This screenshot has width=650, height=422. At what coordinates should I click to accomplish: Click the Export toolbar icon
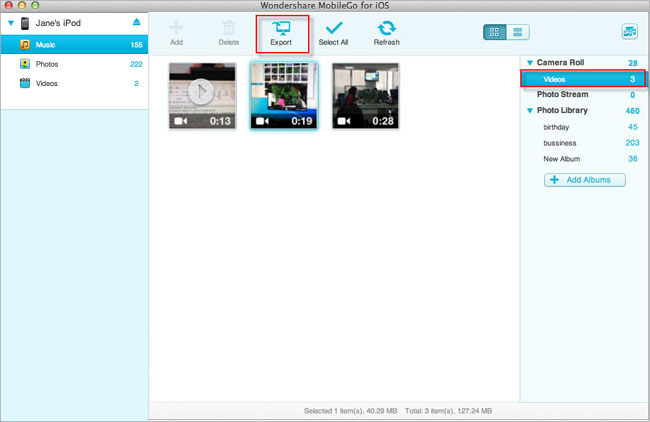[x=281, y=28]
